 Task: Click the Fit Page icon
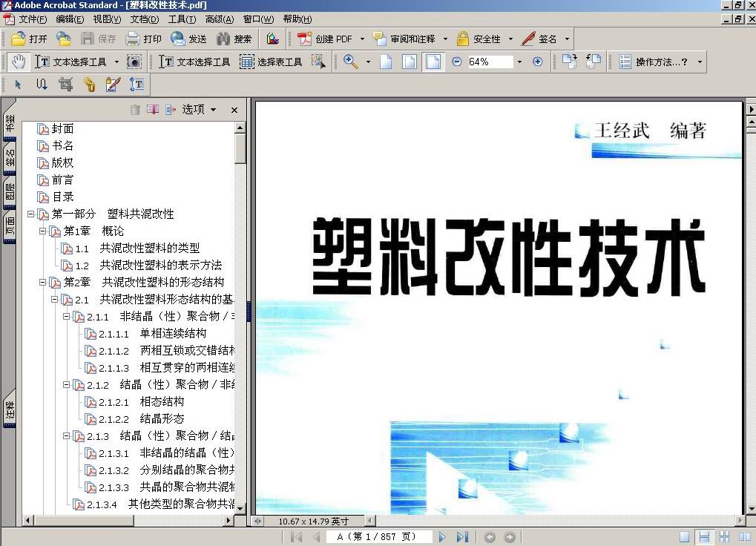[x=410, y=62]
